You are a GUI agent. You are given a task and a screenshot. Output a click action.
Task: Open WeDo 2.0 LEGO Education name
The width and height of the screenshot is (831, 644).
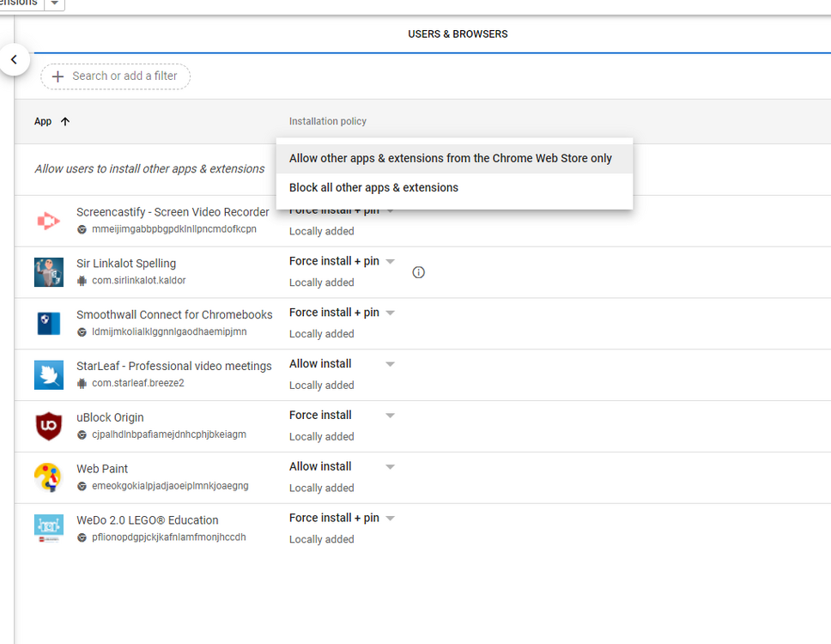coord(148,520)
